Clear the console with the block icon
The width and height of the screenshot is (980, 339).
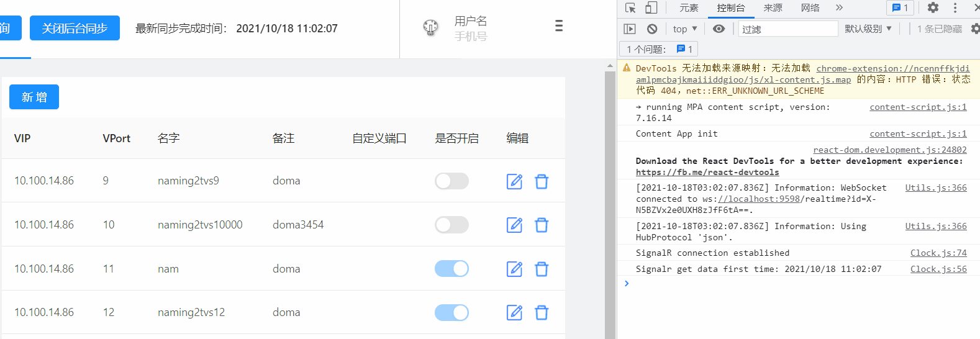click(652, 29)
